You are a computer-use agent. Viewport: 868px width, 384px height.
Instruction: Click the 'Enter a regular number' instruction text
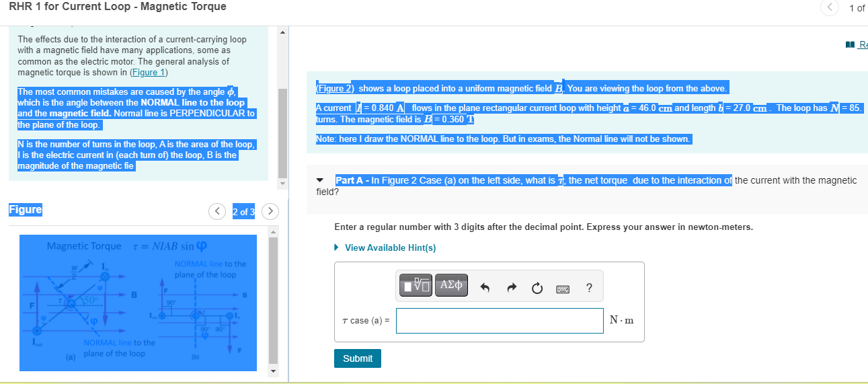543,227
